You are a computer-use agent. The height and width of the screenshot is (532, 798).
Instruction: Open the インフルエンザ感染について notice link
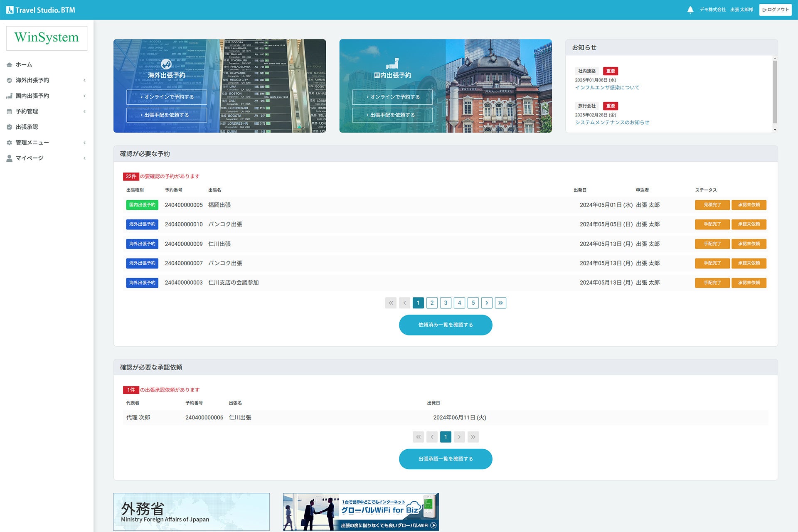click(x=607, y=88)
